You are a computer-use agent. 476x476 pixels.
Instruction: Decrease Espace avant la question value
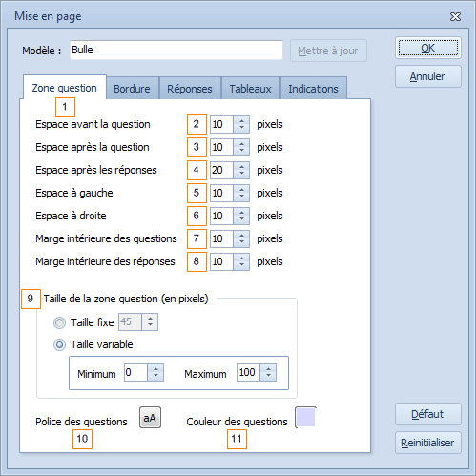241,128
